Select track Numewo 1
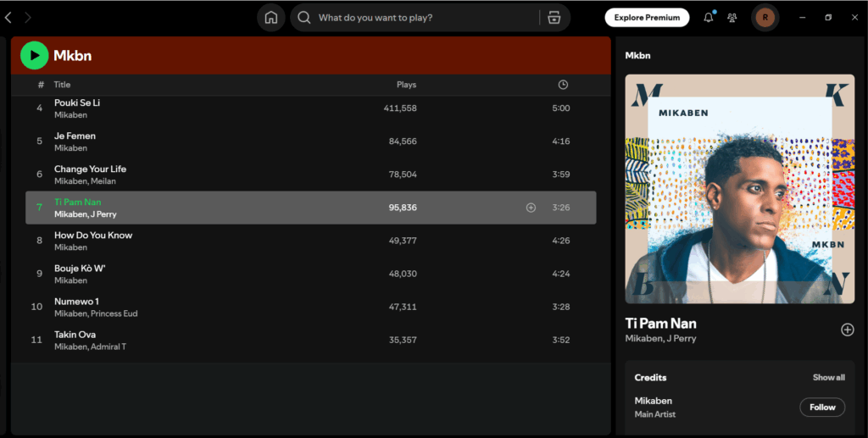The image size is (868, 438). [76, 302]
